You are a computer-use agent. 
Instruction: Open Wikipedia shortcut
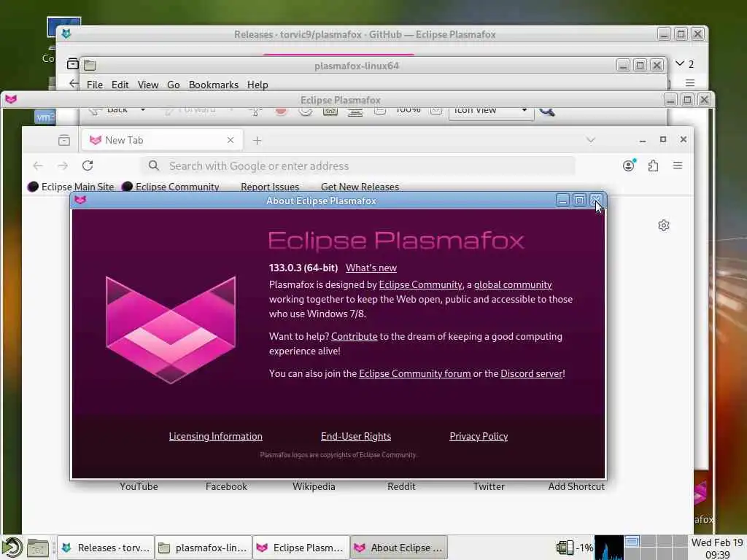314,486
